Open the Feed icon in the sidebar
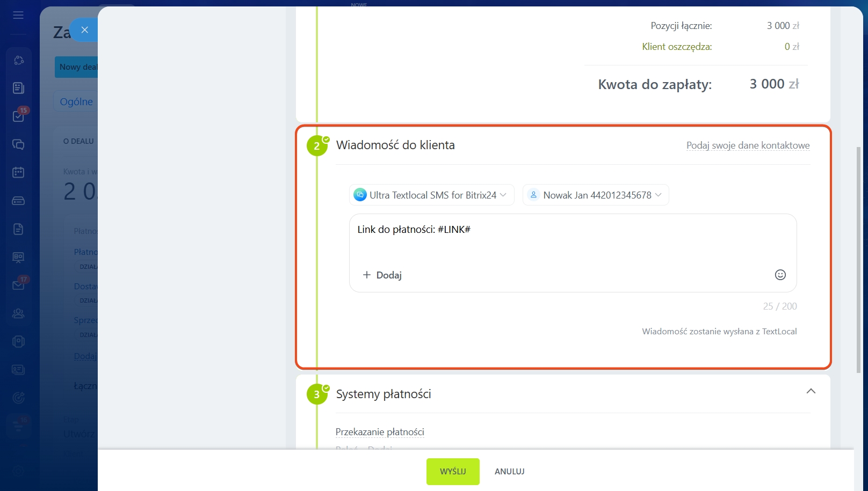Image resolution: width=868 pixels, height=491 pixels. tap(18, 88)
